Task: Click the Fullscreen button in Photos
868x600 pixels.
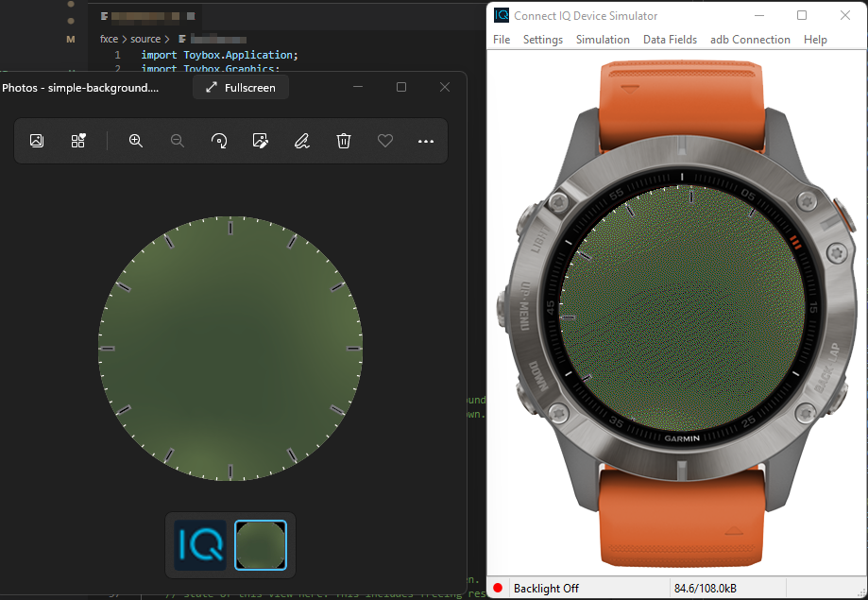Action: (x=241, y=88)
